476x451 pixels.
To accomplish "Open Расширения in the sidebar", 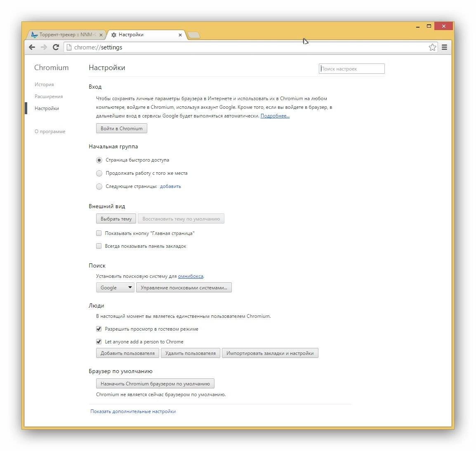I will click(49, 96).
